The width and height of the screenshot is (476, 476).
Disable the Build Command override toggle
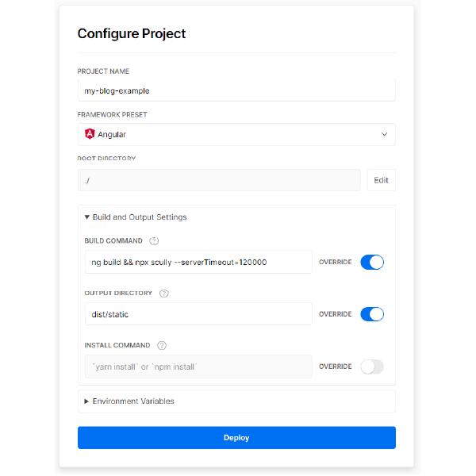pyautogui.click(x=372, y=262)
